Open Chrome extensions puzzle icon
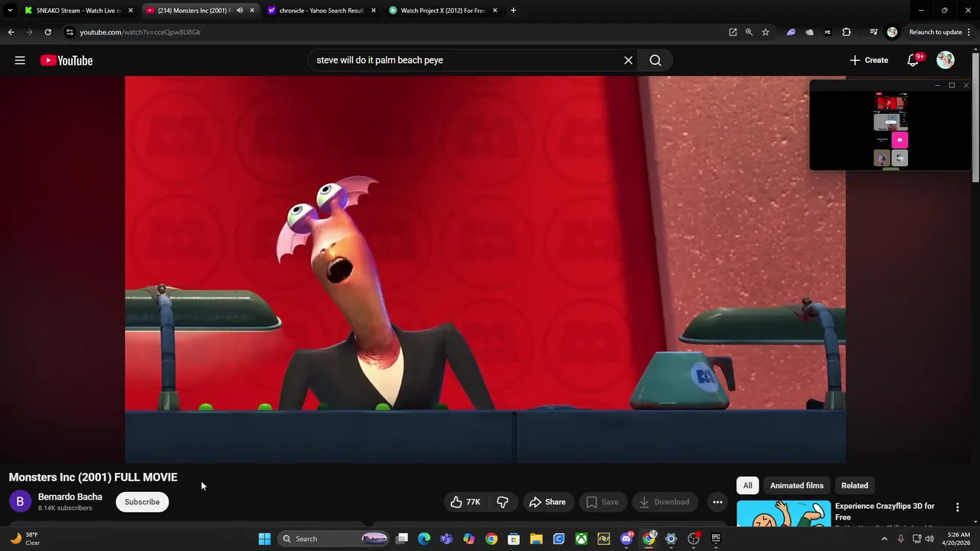Image resolution: width=980 pixels, height=551 pixels. coord(846,32)
